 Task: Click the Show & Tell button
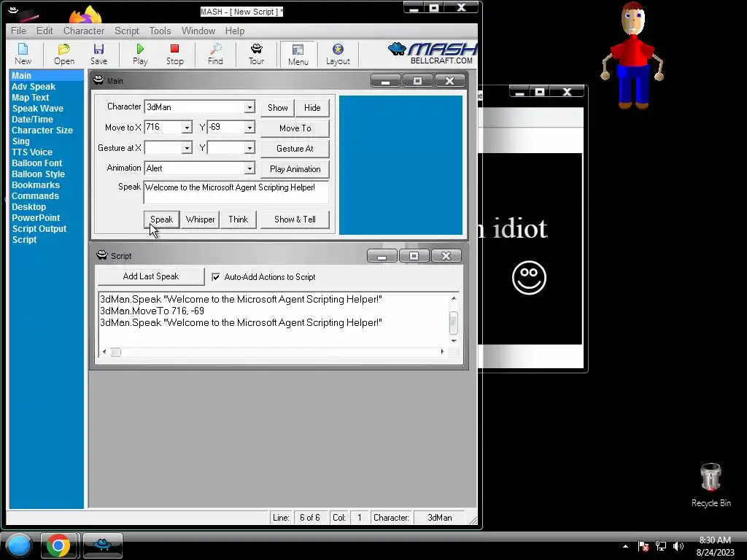(295, 219)
